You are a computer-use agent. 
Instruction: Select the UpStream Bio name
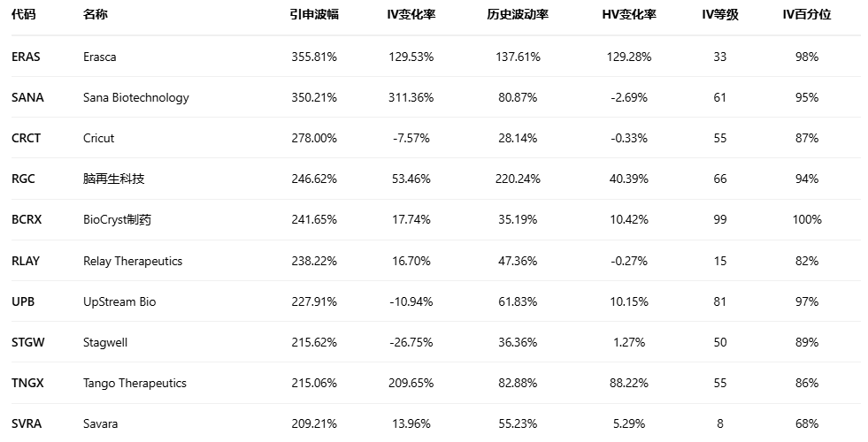[119, 301]
